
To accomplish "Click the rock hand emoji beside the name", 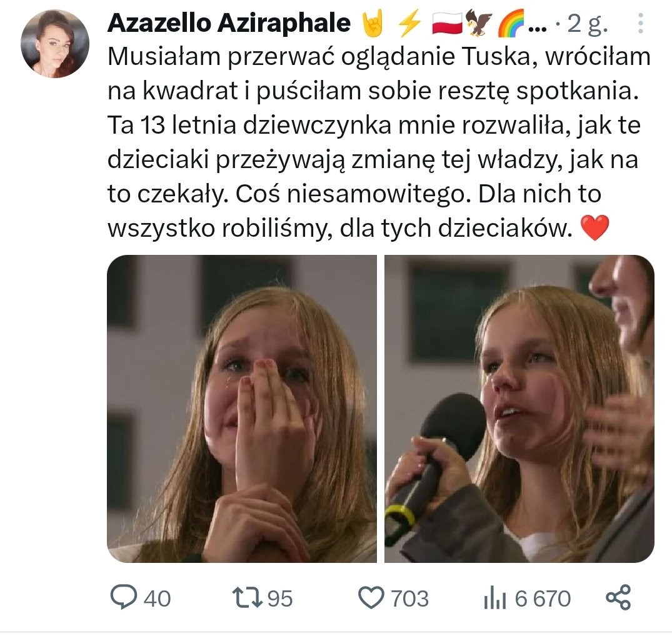I will 373,24.
